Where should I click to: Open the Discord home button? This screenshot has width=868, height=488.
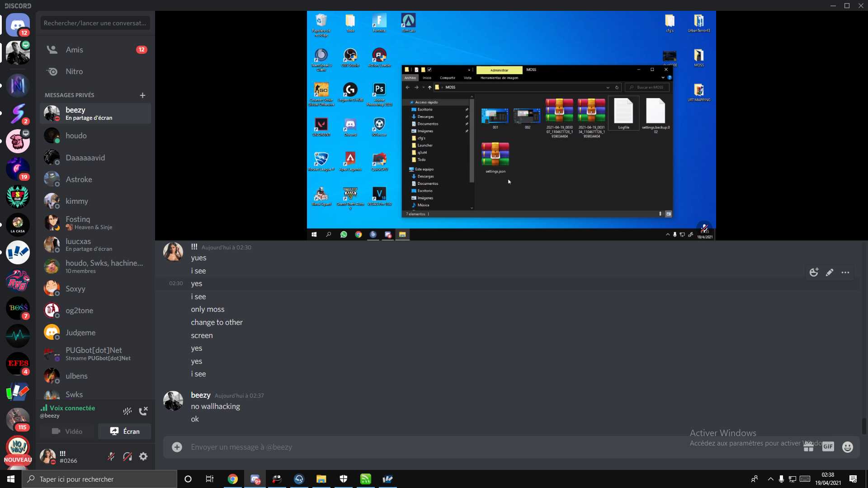18,24
